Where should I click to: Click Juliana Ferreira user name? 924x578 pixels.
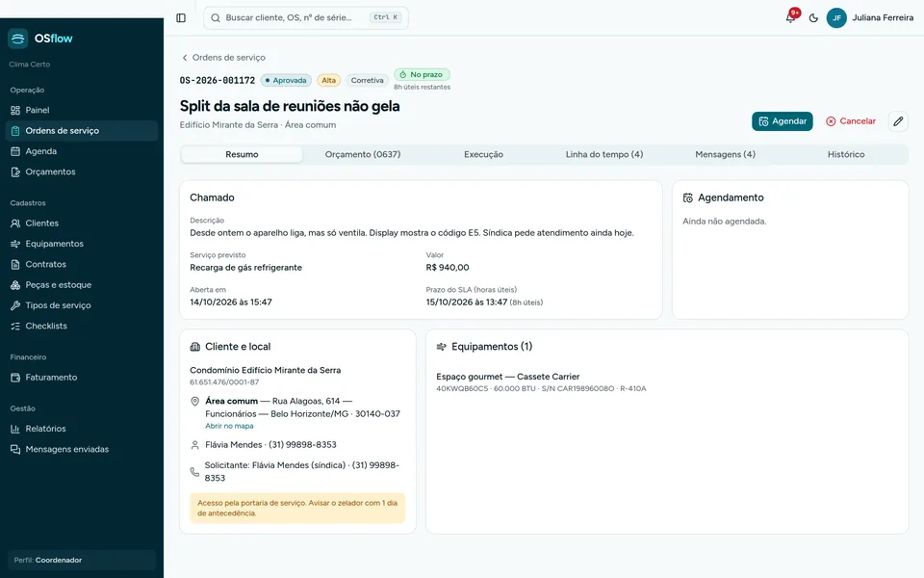tap(883, 17)
